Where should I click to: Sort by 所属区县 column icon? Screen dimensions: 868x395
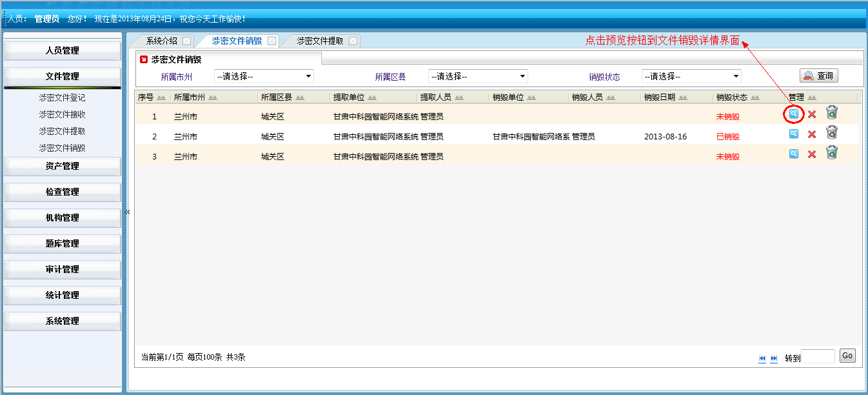(300, 98)
